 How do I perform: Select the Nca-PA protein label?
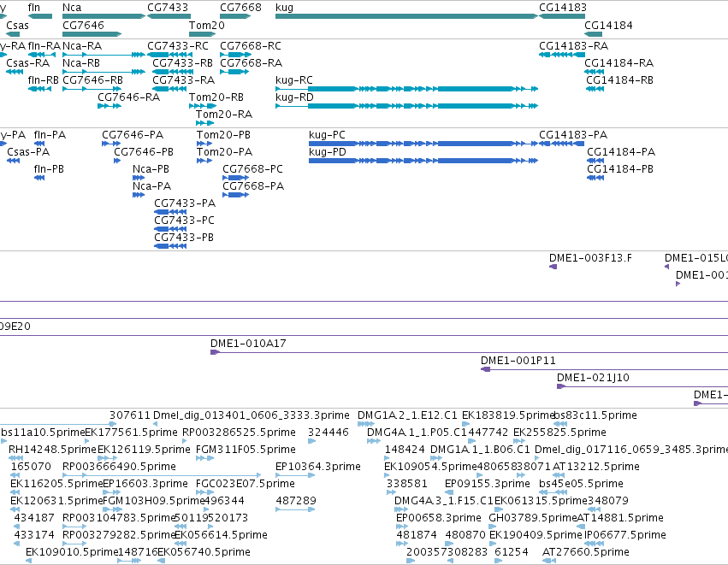(151, 186)
